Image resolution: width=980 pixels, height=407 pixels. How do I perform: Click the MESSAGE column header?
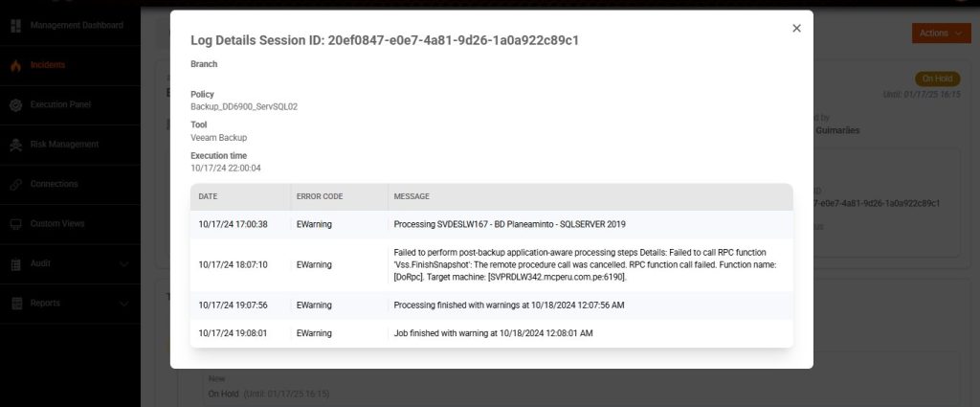[412, 196]
